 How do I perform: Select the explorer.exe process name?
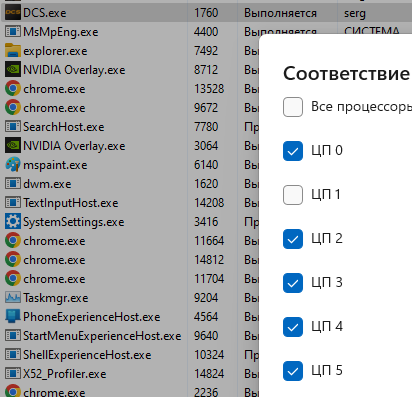point(55,51)
